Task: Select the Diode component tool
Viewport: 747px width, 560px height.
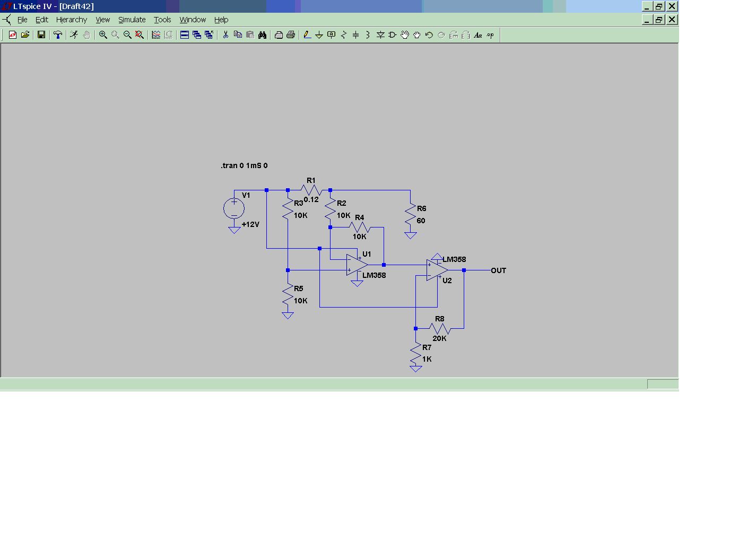Action: [380, 35]
